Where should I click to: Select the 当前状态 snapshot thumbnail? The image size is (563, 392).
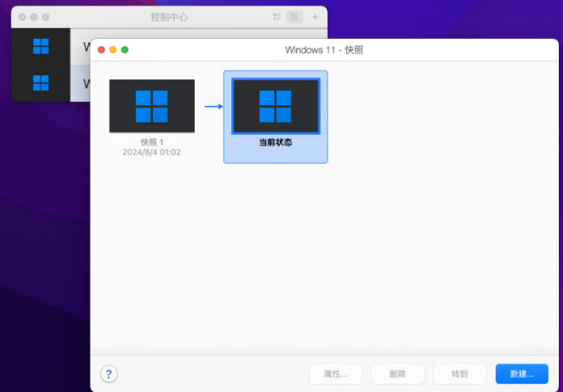276,106
